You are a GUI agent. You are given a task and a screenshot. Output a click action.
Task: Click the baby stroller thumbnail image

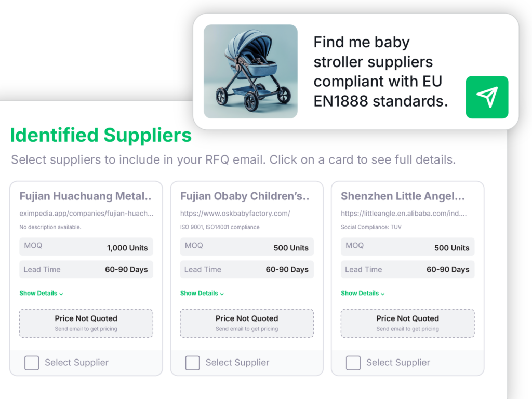pyautogui.click(x=250, y=71)
